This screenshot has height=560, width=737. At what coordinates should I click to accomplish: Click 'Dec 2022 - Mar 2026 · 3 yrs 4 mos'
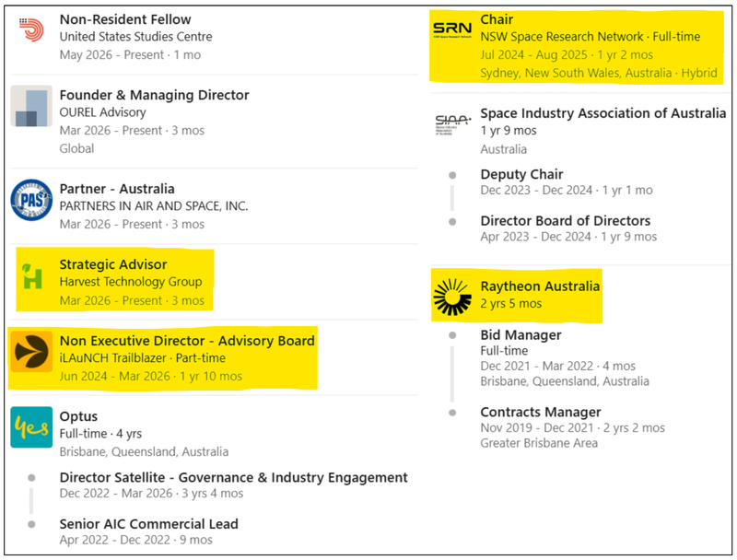coord(151,494)
